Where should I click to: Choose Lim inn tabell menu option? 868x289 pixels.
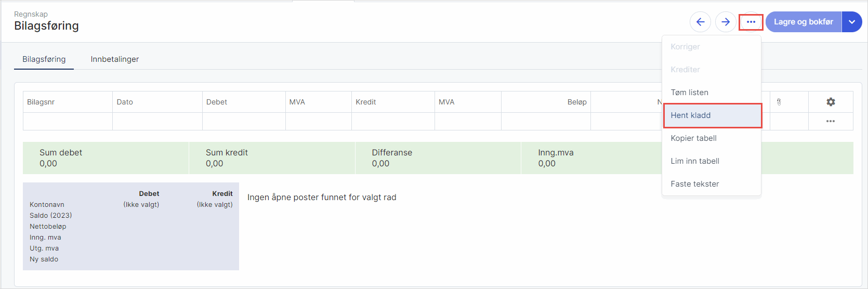695,161
